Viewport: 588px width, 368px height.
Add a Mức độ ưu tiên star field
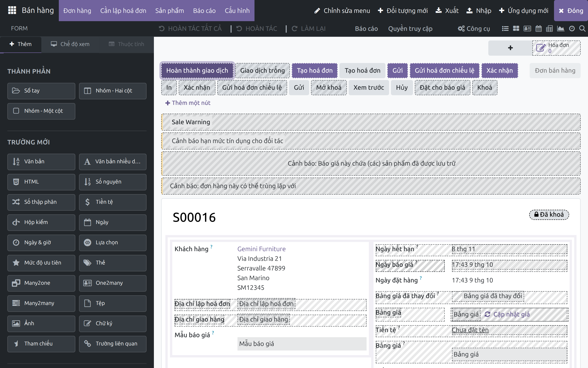41,263
